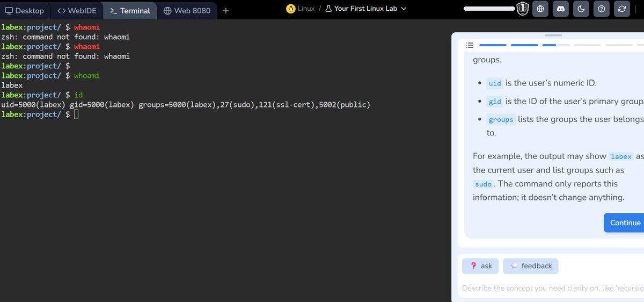Click the flask icon beside the lab title
Image resolution: width=644 pixels, height=302 pixels.
coord(328,9)
